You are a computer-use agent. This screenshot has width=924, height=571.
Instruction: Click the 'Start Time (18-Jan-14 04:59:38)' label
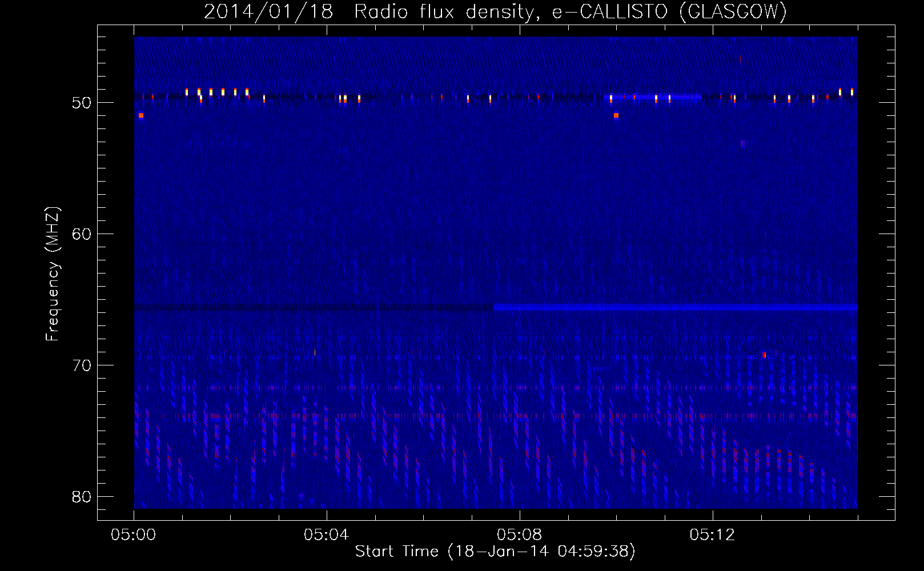tap(495, 552)
